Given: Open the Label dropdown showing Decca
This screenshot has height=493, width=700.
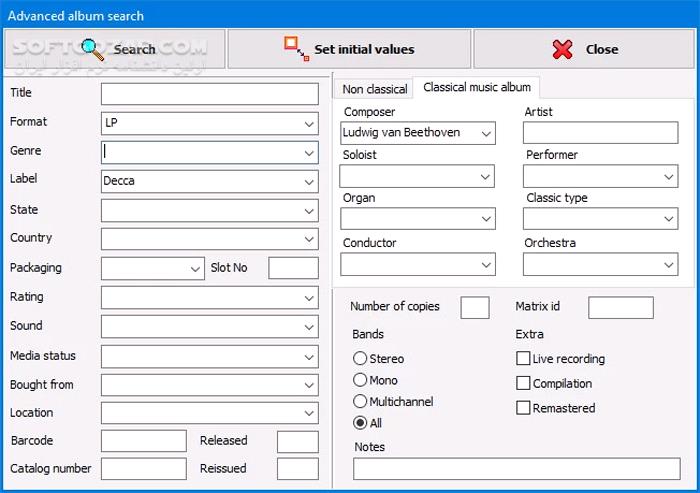Looking at the screenshot, I should pyautogui.click(x=309, y=182).
